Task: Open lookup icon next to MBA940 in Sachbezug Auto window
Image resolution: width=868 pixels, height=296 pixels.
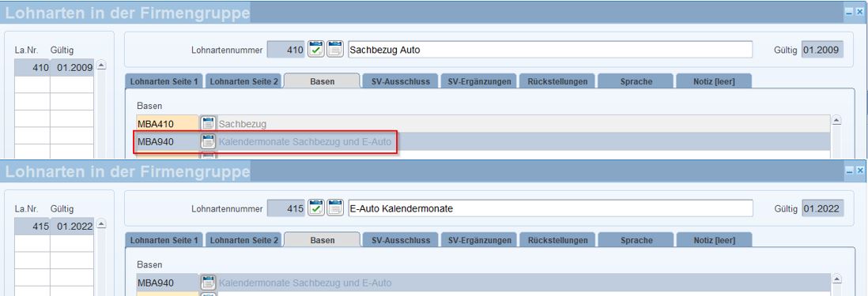Action: 208,142
